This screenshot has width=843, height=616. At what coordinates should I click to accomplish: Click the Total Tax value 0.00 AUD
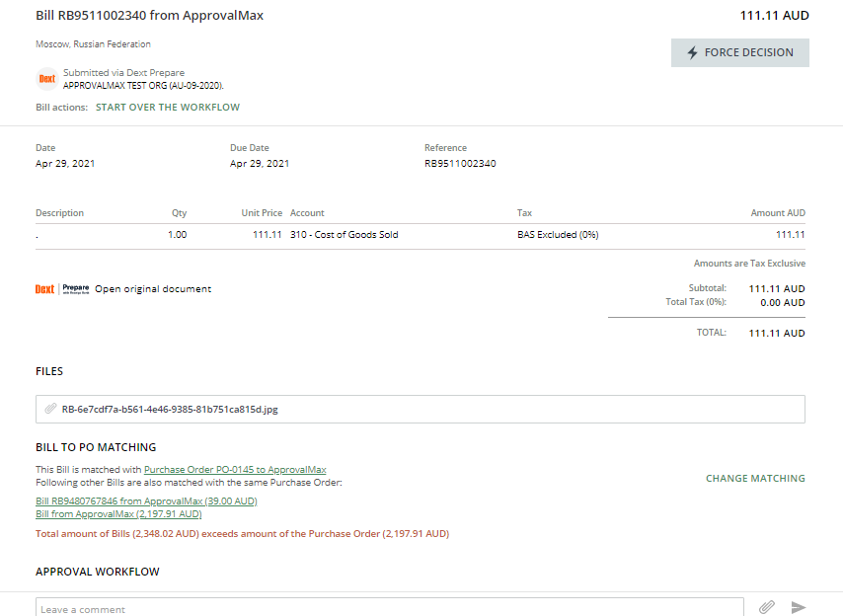(x=783, y=303)
